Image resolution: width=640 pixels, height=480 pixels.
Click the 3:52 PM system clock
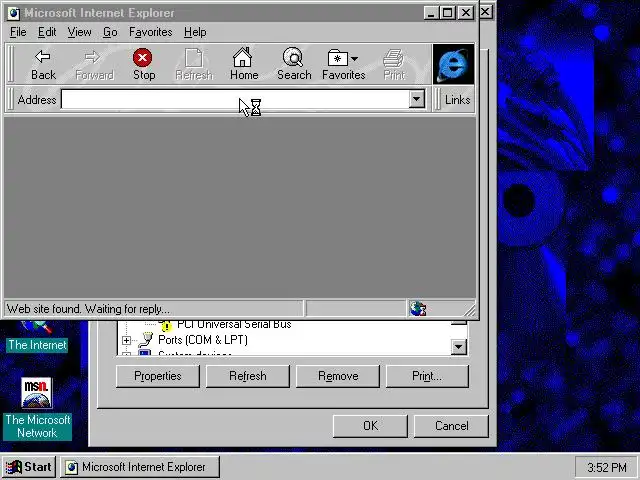(x=606, y=467)
